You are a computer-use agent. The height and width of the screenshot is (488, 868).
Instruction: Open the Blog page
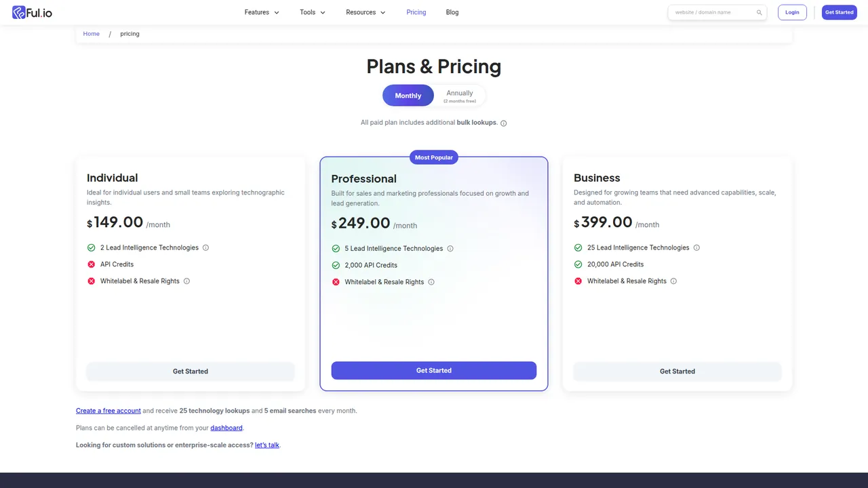click(452, 12)
